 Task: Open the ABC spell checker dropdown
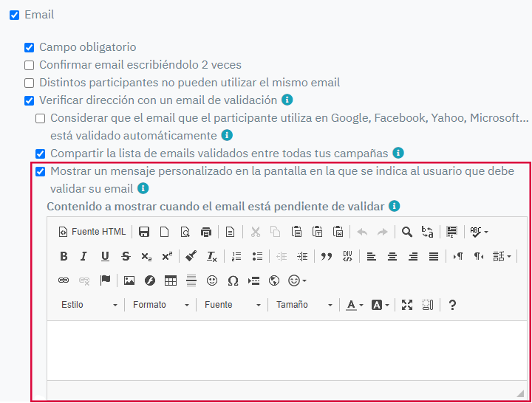click(x=479, y=232)
